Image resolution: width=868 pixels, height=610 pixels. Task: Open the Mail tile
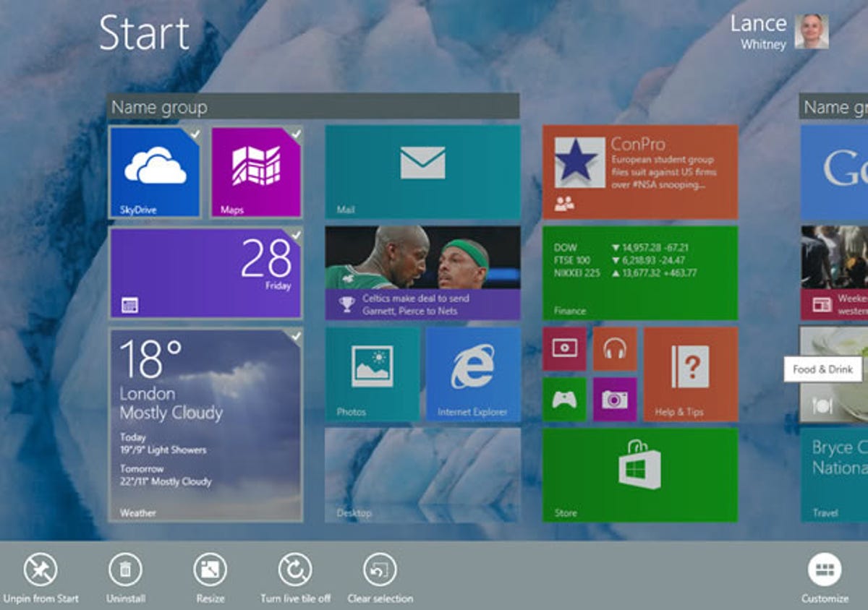(422, 171)
